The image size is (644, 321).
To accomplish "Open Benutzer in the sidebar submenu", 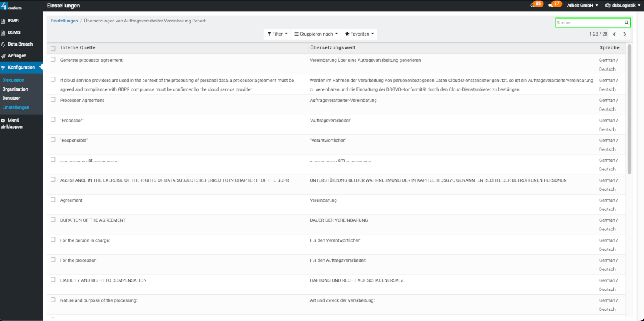I will 11,98.
